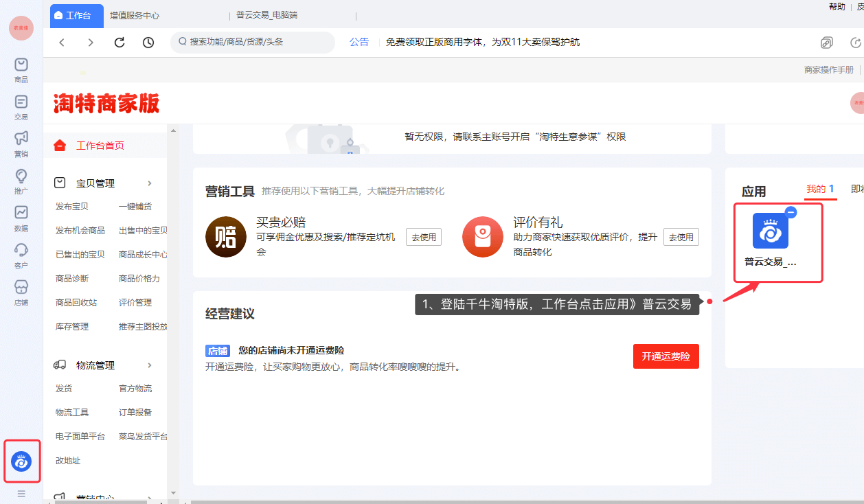Click the search box for 功能/商品/货源/头条
The image size is (864, 504).
coord(253,43)
